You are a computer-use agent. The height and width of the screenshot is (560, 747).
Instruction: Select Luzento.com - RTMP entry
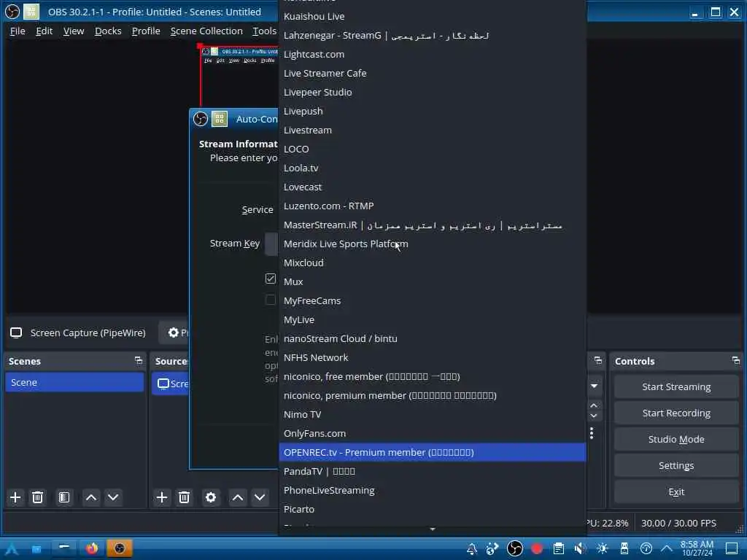click(432, 206)
